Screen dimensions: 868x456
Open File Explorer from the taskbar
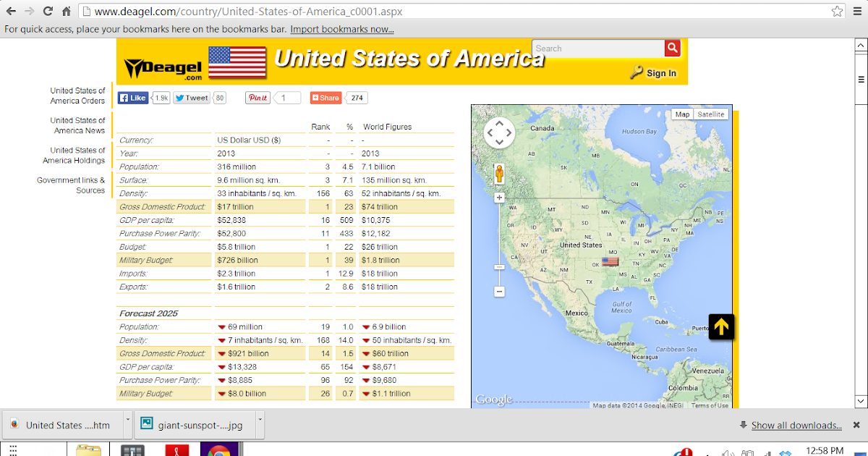[89, 451]
